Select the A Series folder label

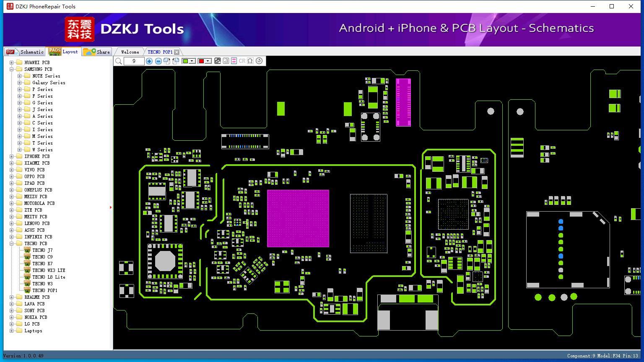click(x=42, y=116)
